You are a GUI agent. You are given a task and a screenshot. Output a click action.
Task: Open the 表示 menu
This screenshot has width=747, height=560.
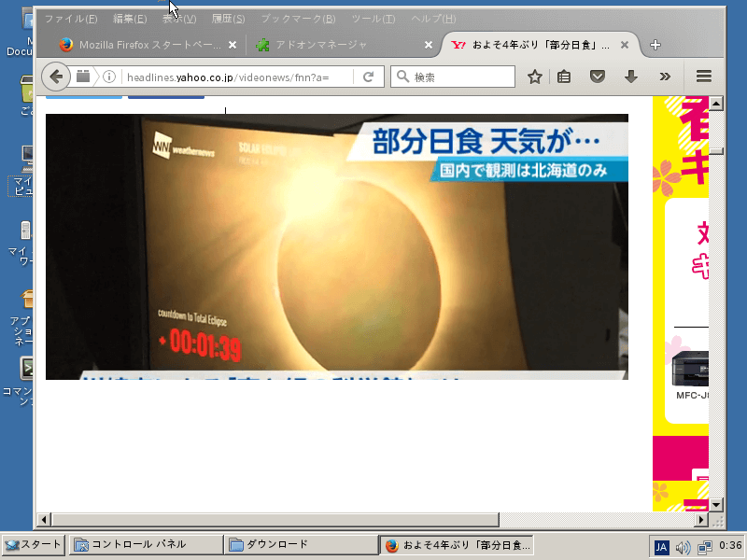point(179,19)
